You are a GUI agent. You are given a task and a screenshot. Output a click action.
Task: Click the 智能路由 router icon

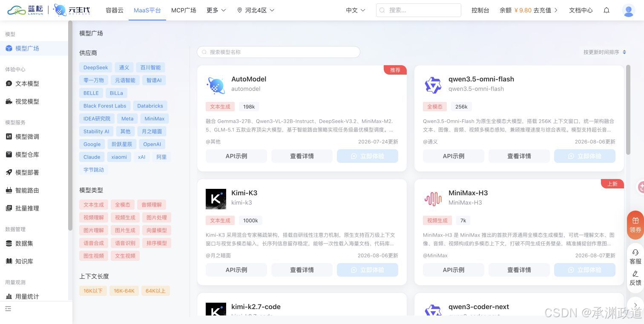(9, 190)
